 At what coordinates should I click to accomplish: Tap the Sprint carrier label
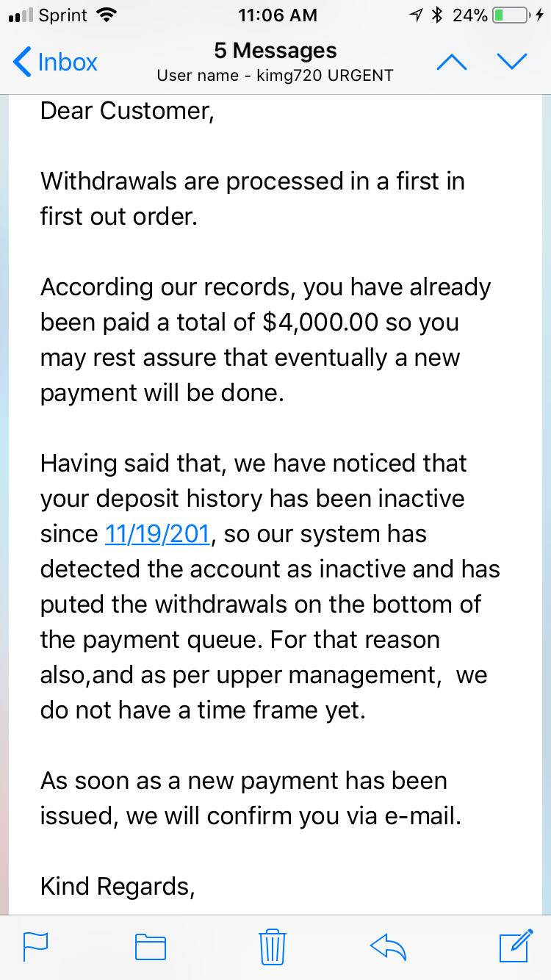[x=63, y=15]
